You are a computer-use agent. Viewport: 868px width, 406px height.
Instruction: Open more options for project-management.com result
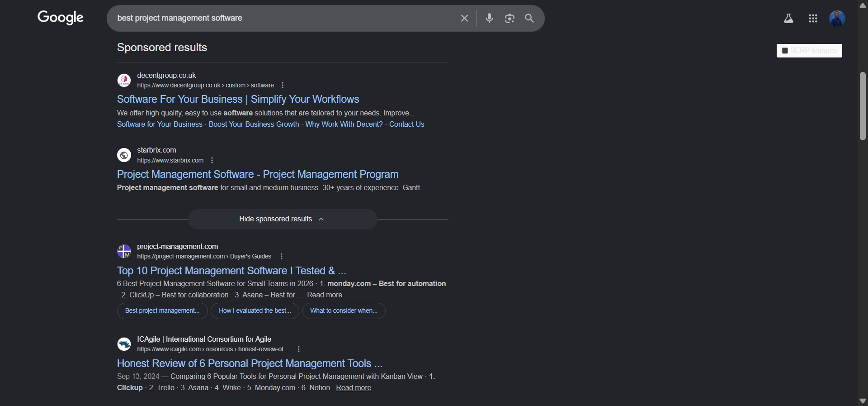click(282, 256)
